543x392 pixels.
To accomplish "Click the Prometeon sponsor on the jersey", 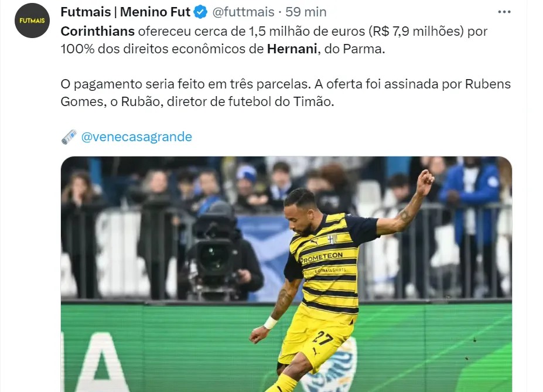I will [322, 257].
